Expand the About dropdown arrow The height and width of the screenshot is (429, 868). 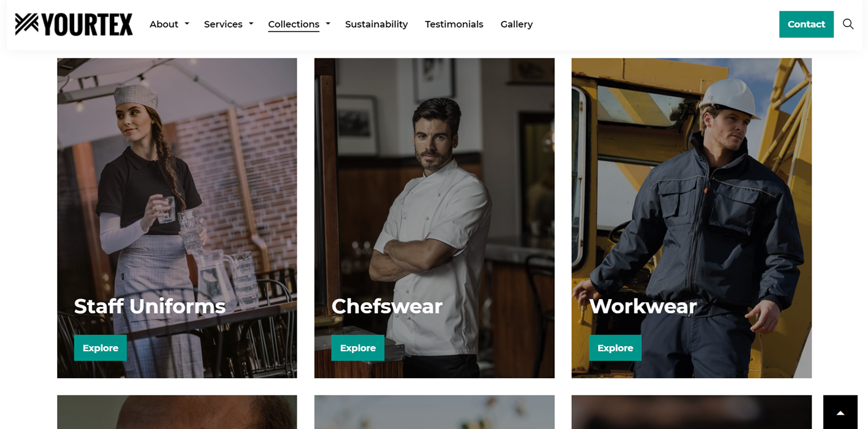[187, 24]
